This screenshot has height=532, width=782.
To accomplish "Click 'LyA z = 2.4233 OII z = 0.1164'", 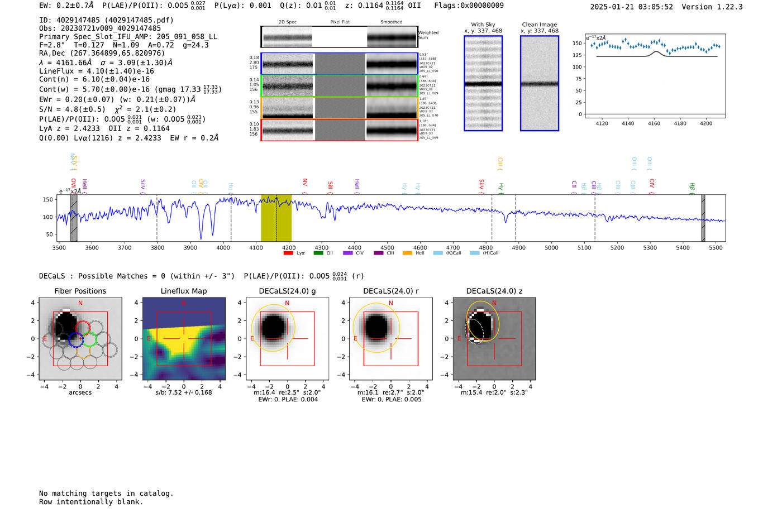I will point(104,128).
